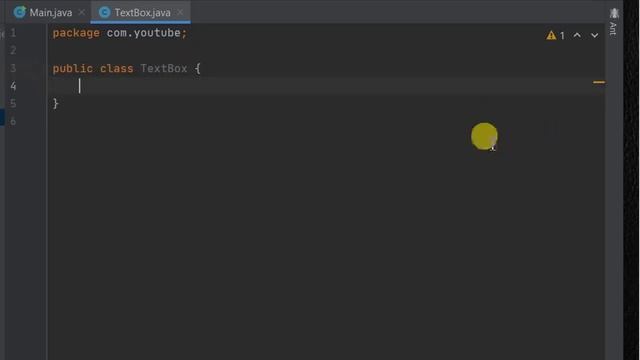640x360 pixels.
Task: Close the Main.java tab
Action: tap(82, 13)
